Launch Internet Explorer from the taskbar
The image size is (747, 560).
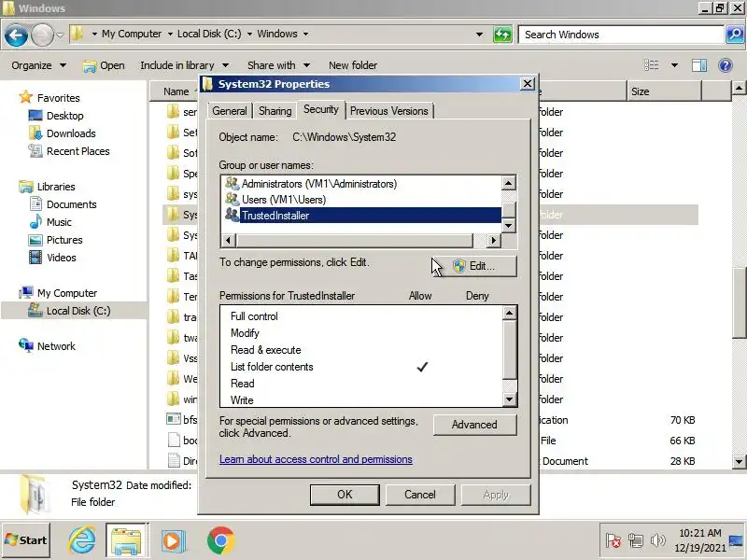[x=81, y=540]
